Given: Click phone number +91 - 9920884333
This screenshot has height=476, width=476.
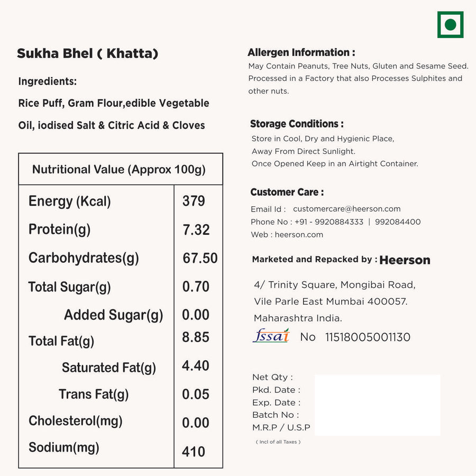Looking at the screenshot, I should click(329, 222).
